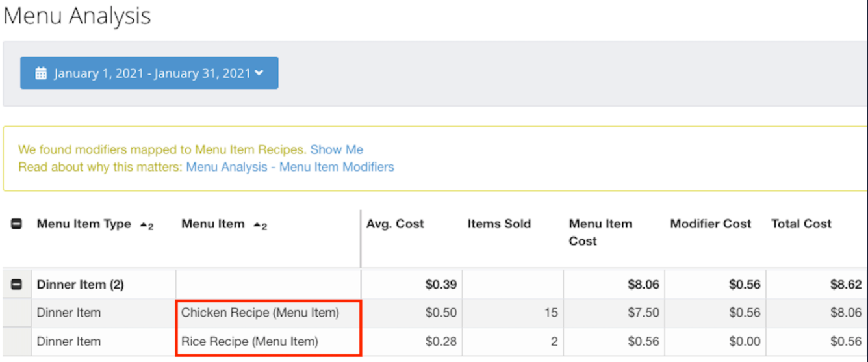Open the Show Me link

[x=337, y=149]
